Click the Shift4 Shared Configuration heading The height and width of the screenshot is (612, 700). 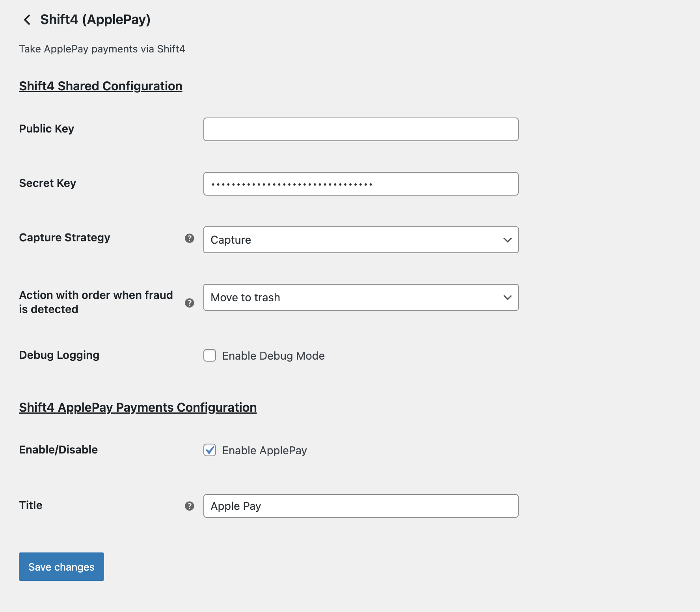[x=101, y=86]
